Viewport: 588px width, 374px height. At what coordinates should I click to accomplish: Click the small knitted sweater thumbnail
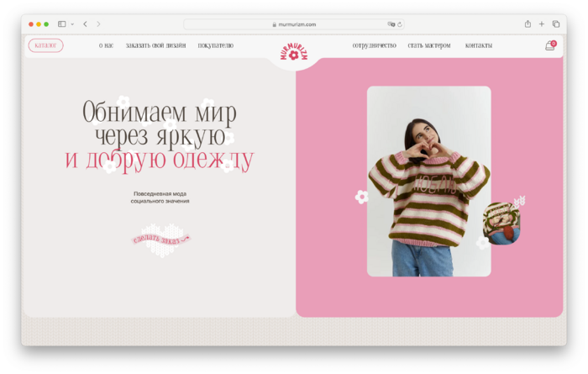point(503,223)
